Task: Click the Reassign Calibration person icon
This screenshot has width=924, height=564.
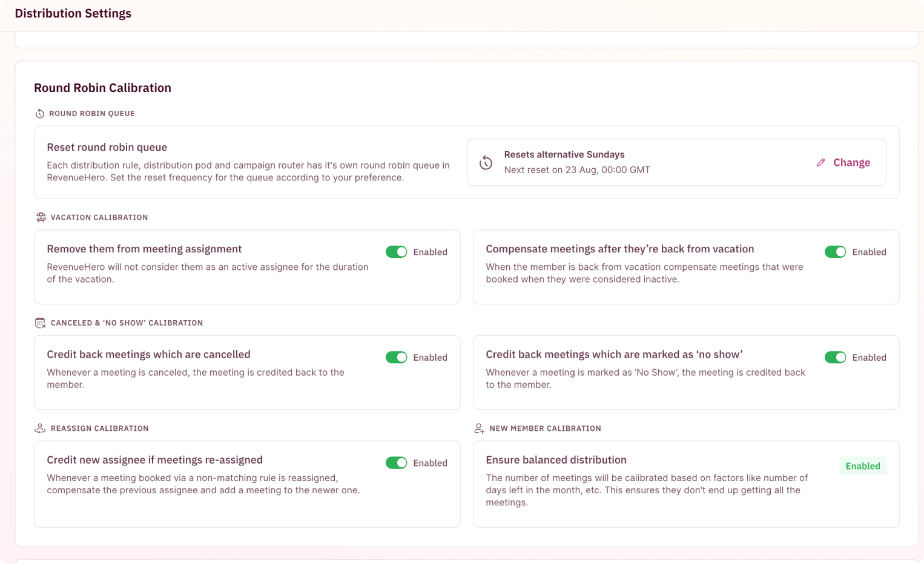Action: [40, 428]
